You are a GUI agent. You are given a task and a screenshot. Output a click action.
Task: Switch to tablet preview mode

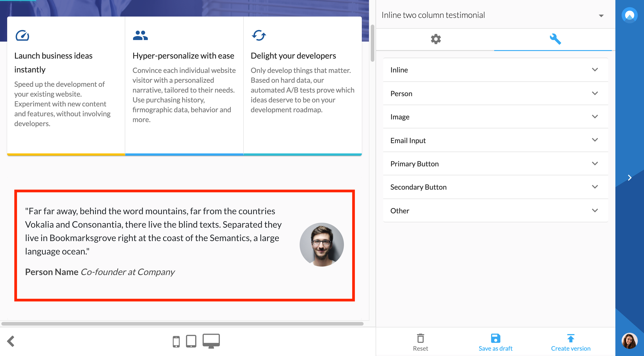click(191, 341)
